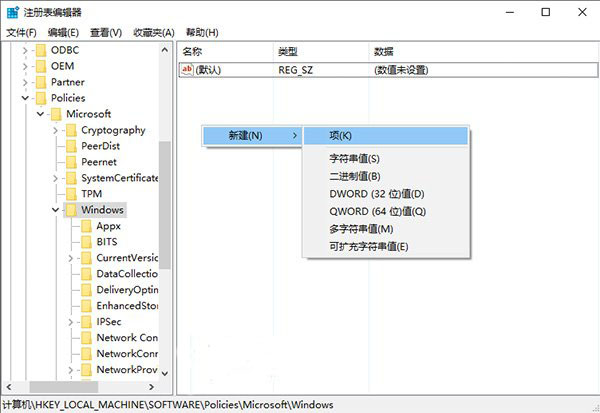Image resolution: width=600 pixels, height=413 pixels.
Task: Collapse the Policies tree node
Action: (x=25, y=98)
